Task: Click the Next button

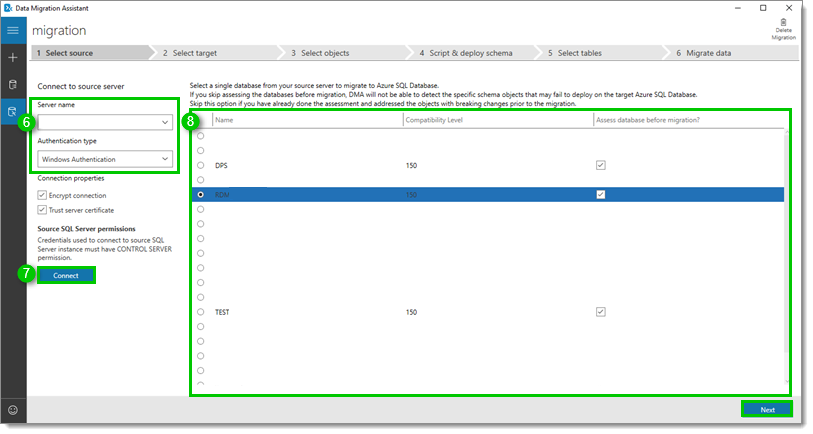Action: [767, 409]
